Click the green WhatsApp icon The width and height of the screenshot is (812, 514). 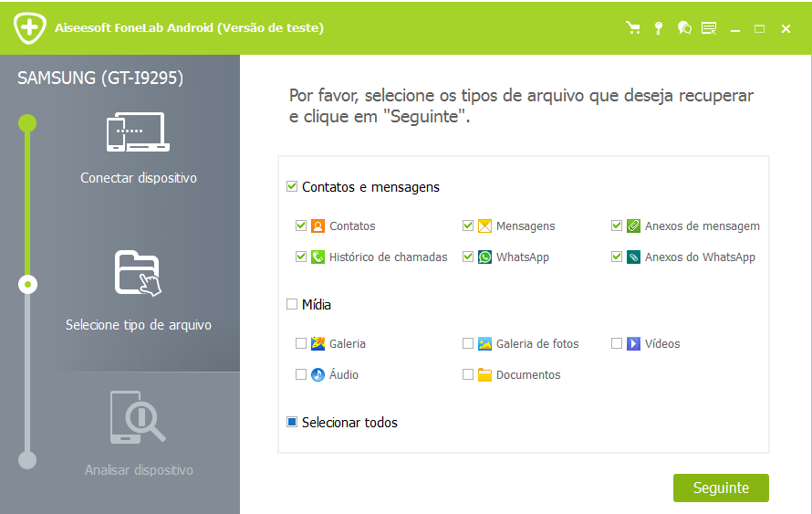(484, 257)
